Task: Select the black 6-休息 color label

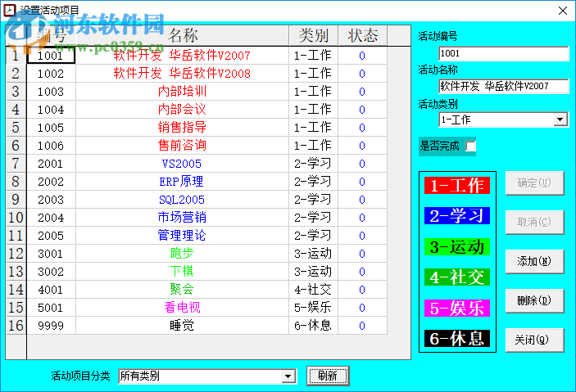Action: 457,339
